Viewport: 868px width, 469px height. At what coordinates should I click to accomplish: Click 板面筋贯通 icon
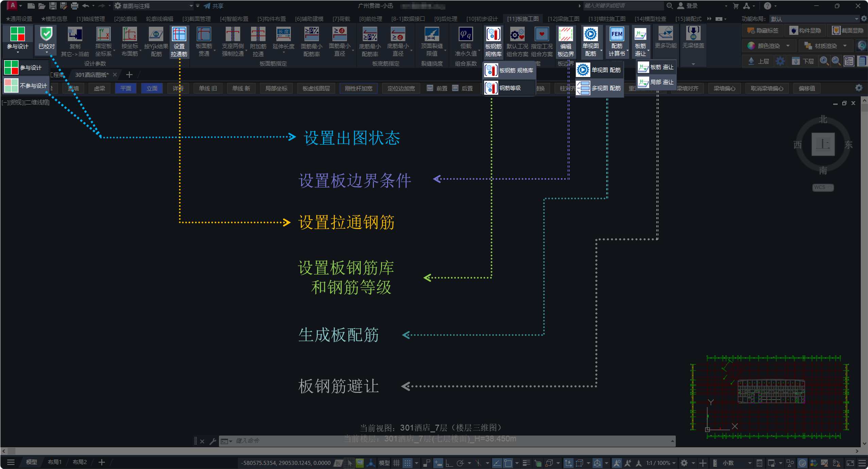click(204, 34)
